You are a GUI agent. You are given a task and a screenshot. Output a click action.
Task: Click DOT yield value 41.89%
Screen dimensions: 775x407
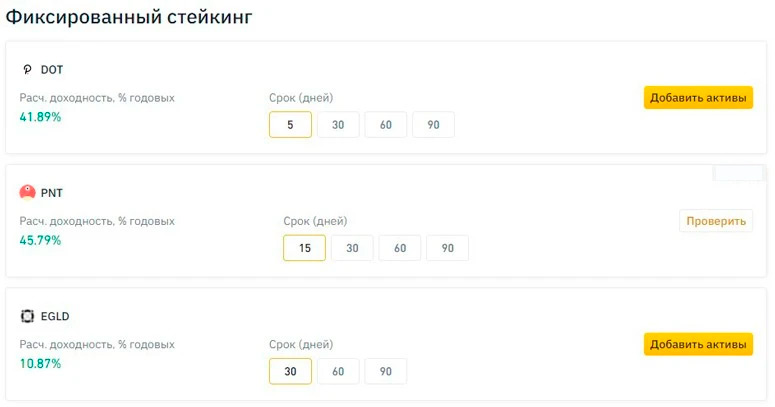coord(40,117)
